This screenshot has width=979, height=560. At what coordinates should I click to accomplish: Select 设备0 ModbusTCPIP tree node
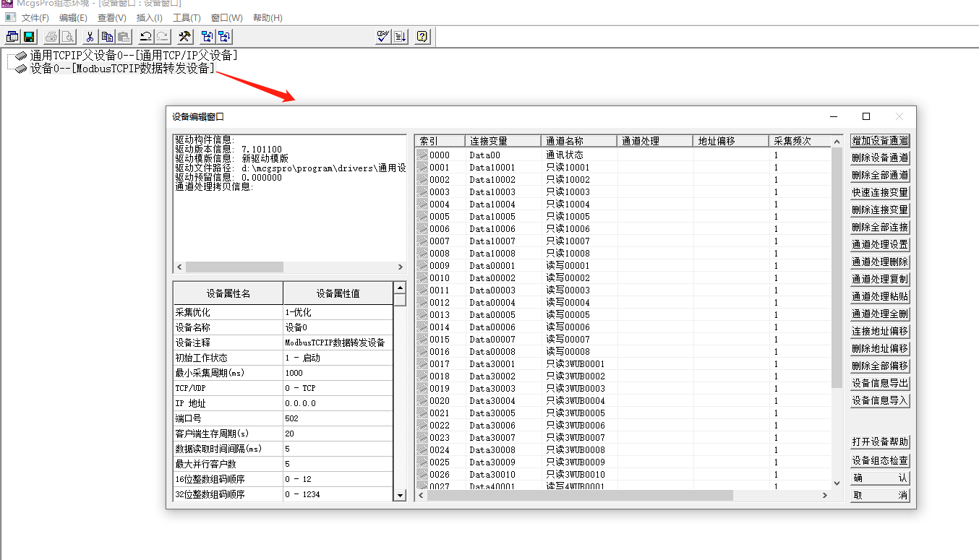point(121,69)
